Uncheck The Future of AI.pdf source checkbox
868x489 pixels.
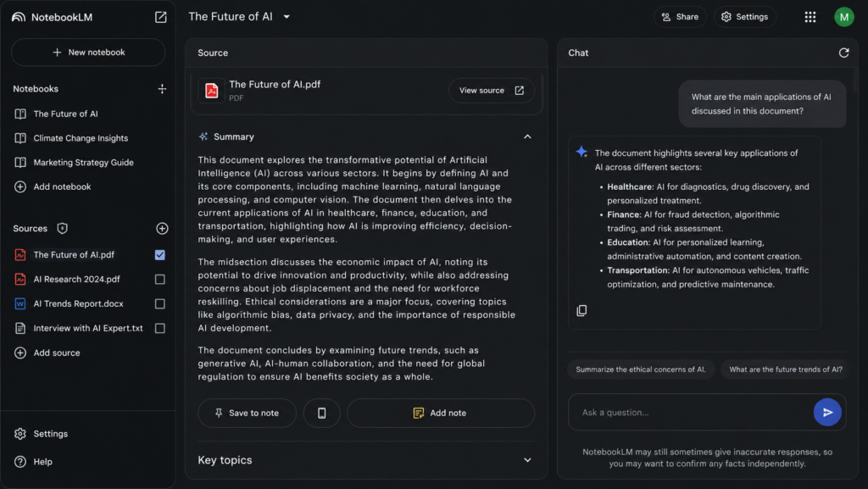click(160, 254)
